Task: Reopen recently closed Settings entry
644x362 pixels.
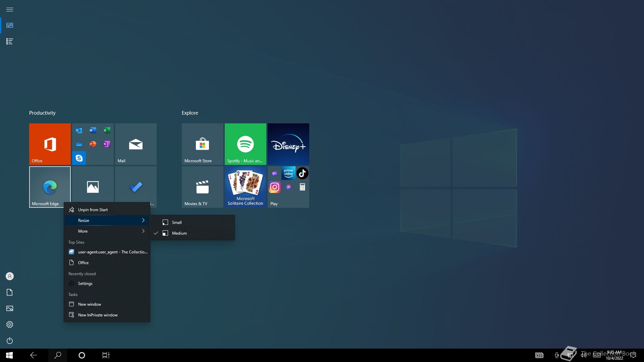Action: 107,284
